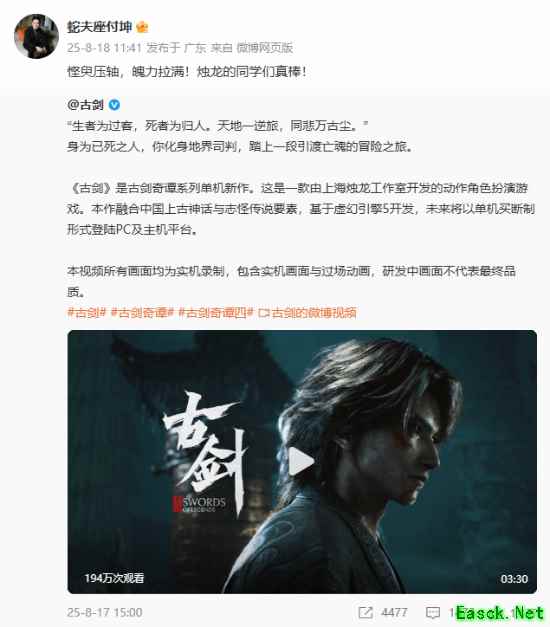Click the repost share icon
The width and height of the screenshot is (550, 627).
pos(366,613)
